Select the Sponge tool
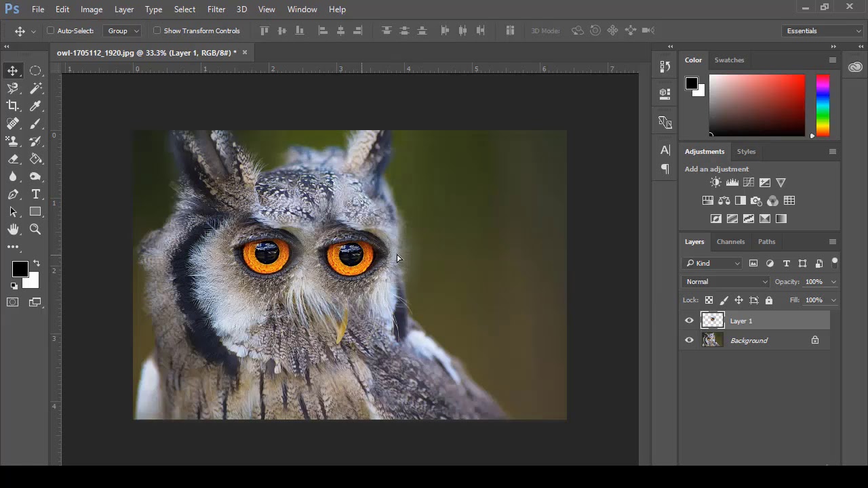The height and width of the screenshot is (488, 868). (x=35, y=176)
